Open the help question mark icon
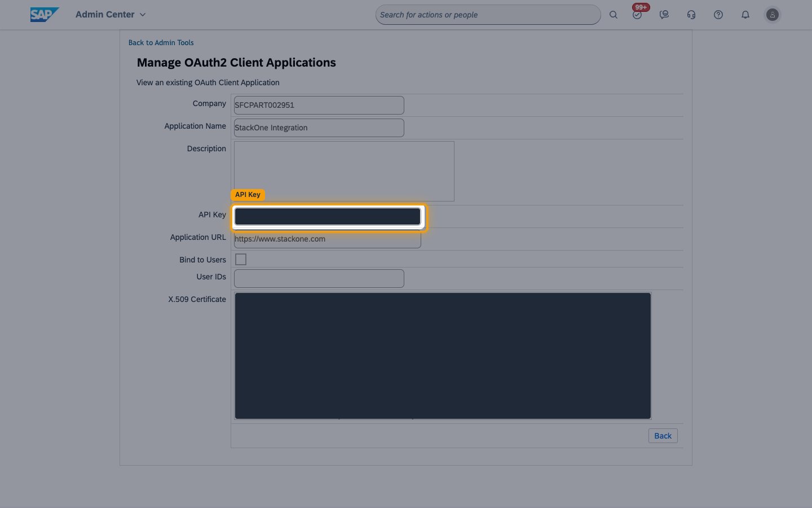Screen dimensions: 812x508 point(718,15)
